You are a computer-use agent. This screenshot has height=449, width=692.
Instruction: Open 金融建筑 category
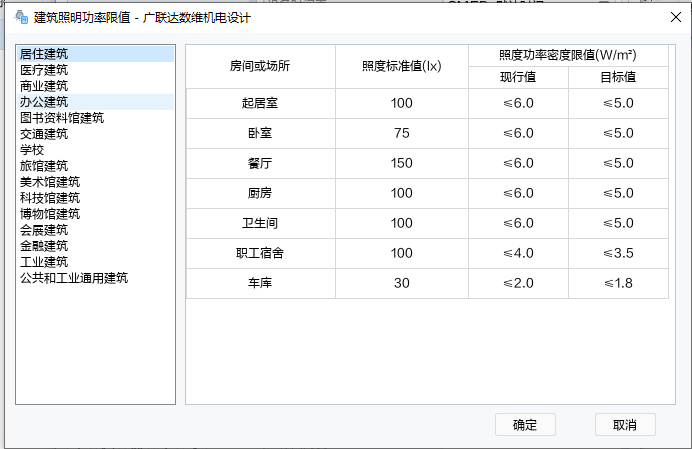pos(95,245)
